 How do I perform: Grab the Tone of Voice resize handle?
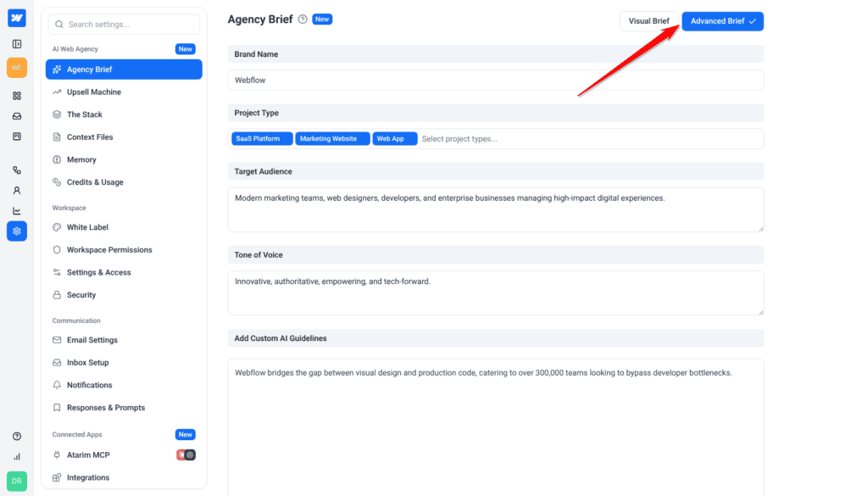click(x=760, y=312)
